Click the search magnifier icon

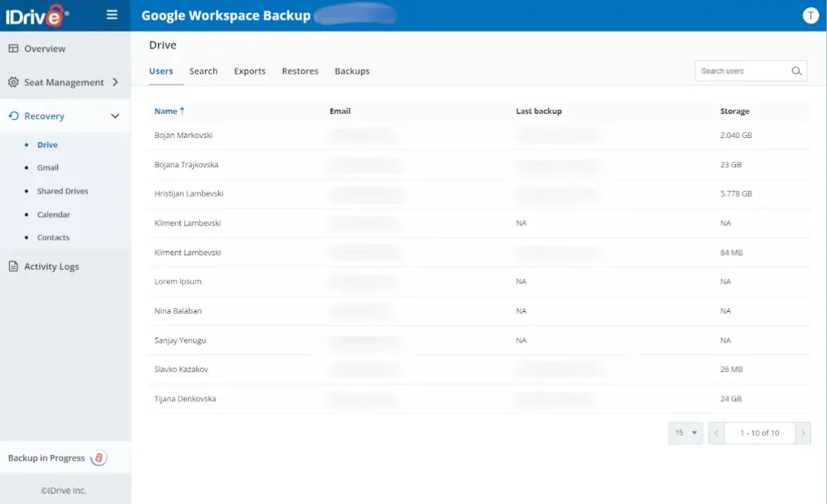[x=796, y=70]
